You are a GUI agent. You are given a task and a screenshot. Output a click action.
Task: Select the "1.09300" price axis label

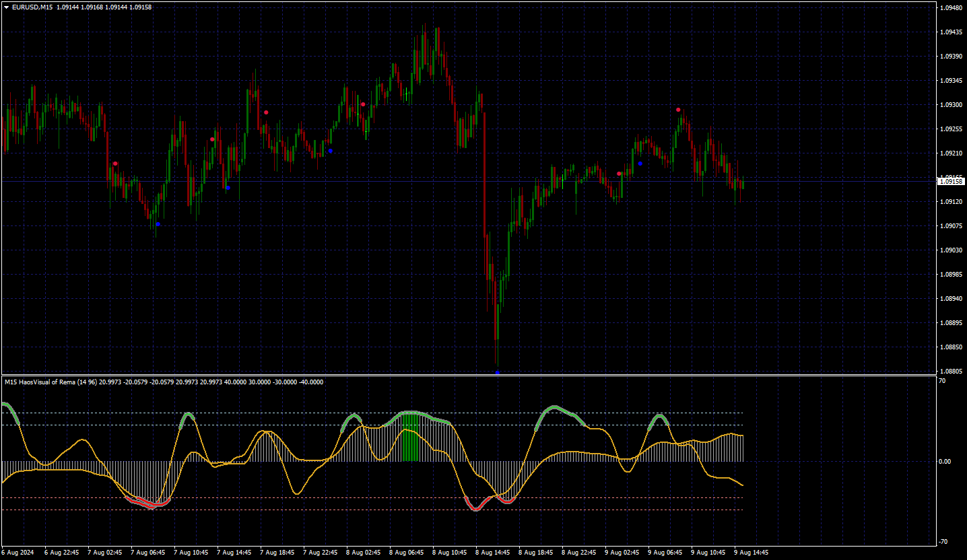[950, 105]
